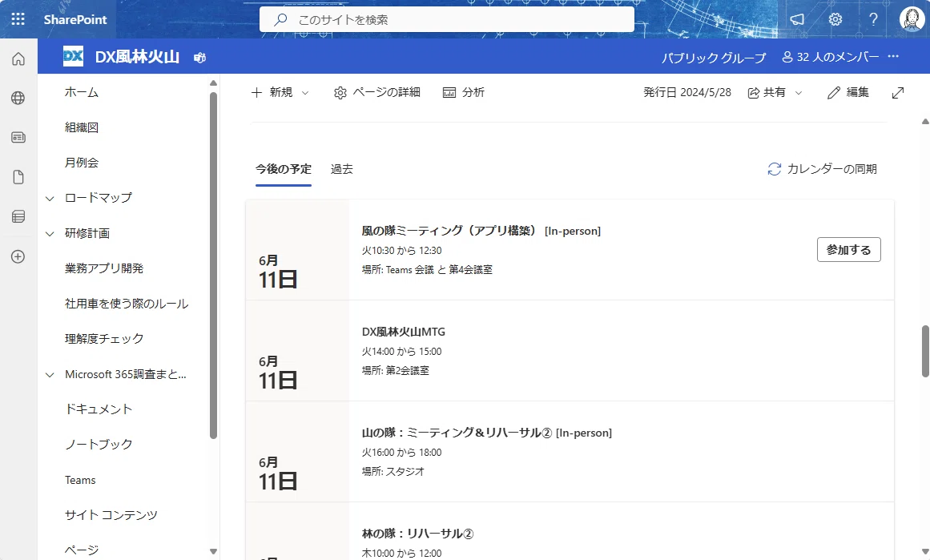Image resolution: width=930 pixels, height=560 pixels.
Task: Open the more options ellipsis in site header
Action: point(893,56)
